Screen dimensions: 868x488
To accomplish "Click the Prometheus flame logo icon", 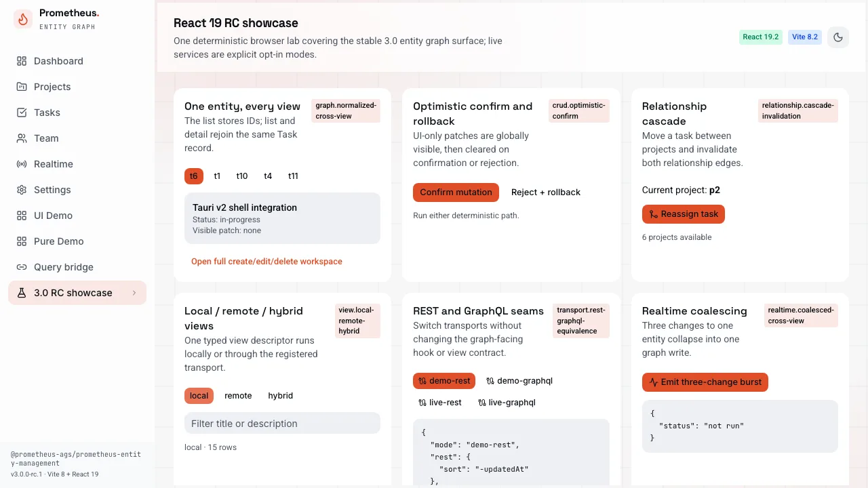I will [x=23, y=19].
